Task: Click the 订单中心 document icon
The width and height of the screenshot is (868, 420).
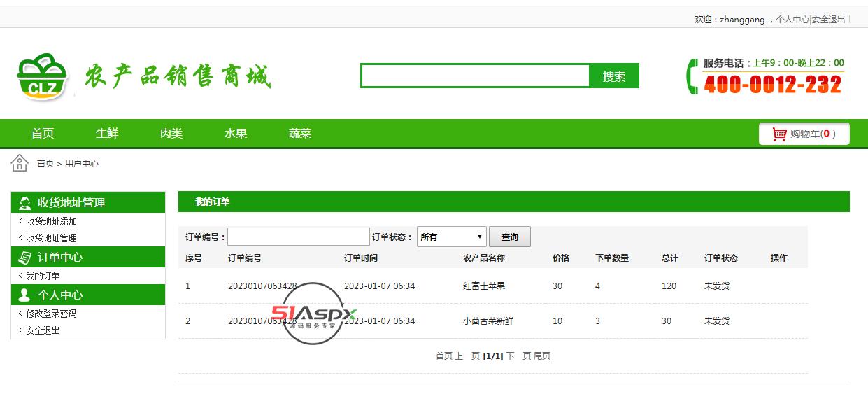Action: [x=25, y=258]
